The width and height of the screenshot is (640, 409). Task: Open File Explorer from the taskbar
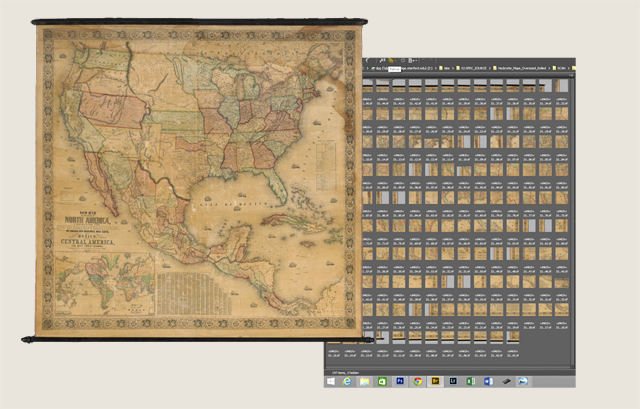pyautogui.click(x=364, y=381)
